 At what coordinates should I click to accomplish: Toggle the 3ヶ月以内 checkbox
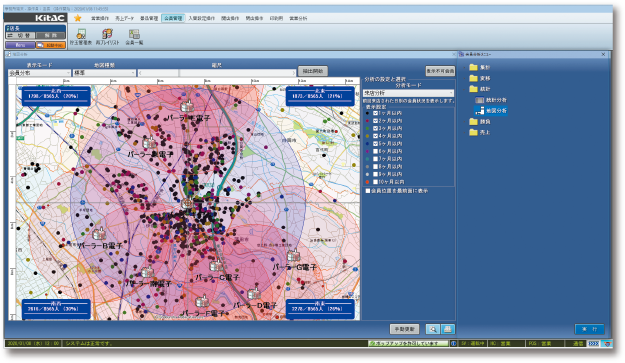point(375,128)
